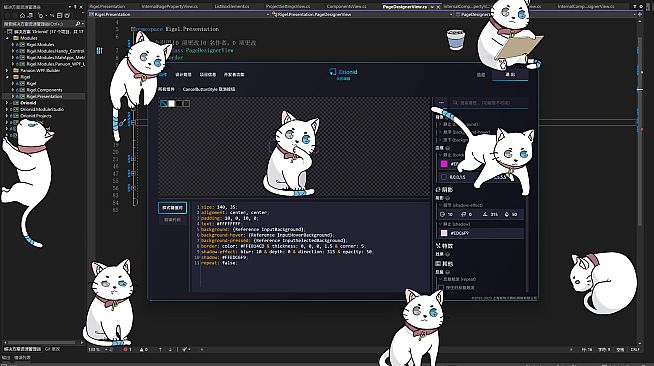Click the Collapse All icon in Solution Explorer
Image resolution: width=654 pixels, height=366 pixels.
point(60,15)
